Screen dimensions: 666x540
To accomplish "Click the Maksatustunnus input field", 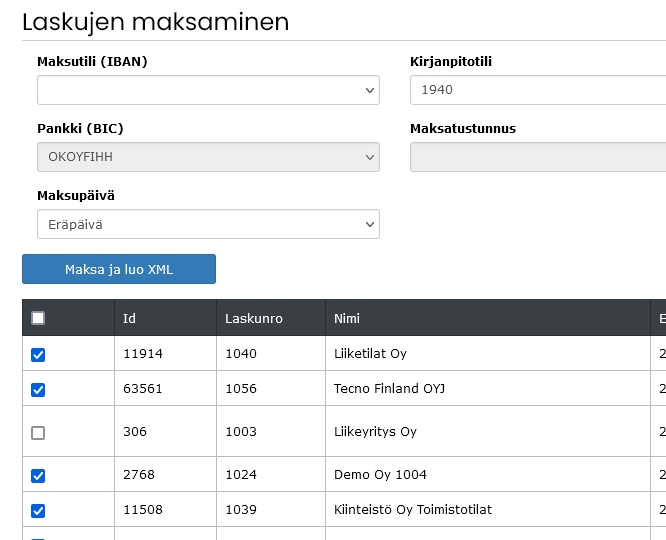I will pyautogui.click(x=538, y=157).
